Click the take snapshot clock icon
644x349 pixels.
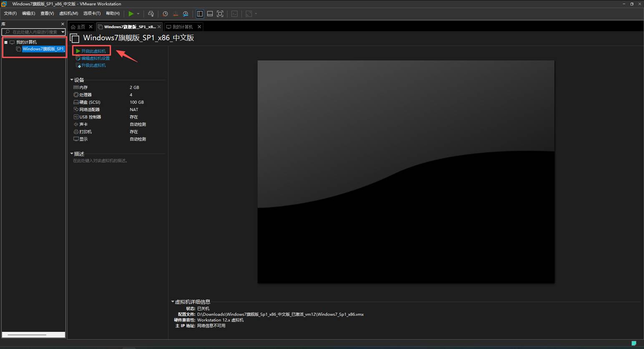tap(165, 14)
